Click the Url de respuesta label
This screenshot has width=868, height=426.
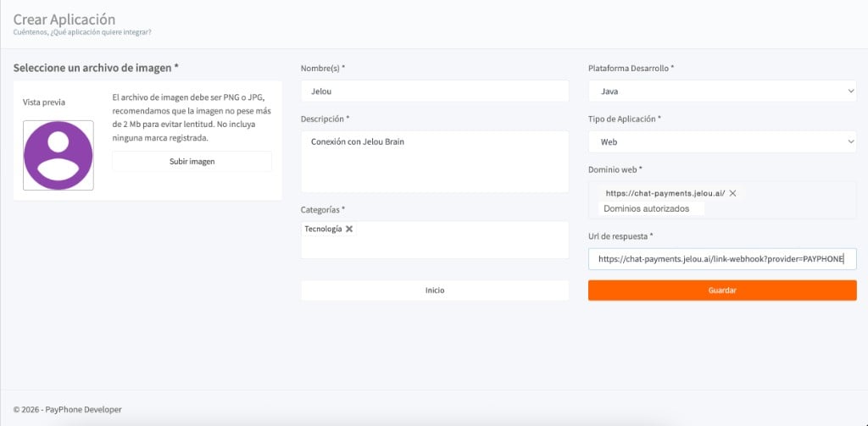coord(620,236)
